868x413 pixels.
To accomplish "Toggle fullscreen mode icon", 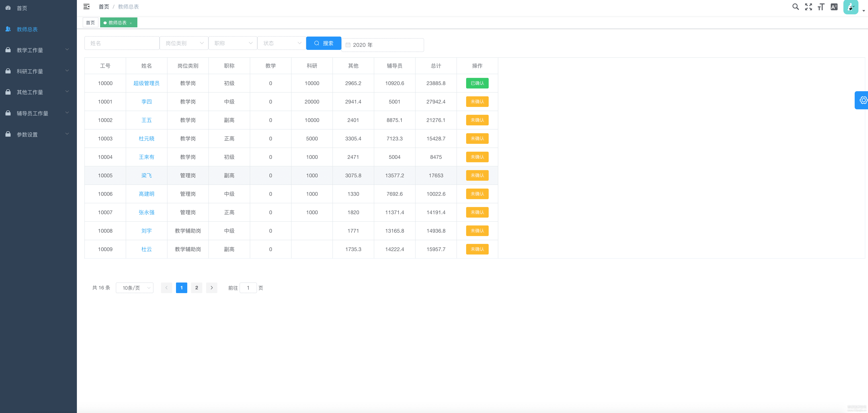I will click(808, 7).
